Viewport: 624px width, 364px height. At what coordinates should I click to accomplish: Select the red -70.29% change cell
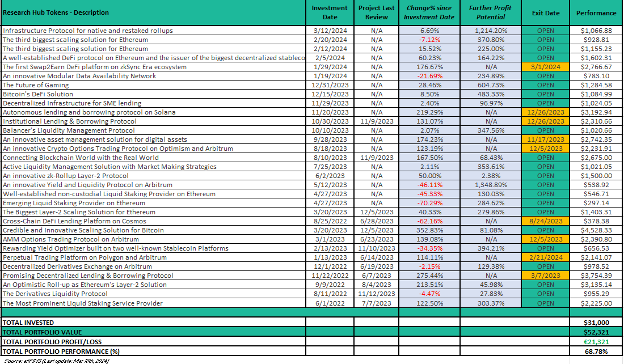click(x=428, y=203)
